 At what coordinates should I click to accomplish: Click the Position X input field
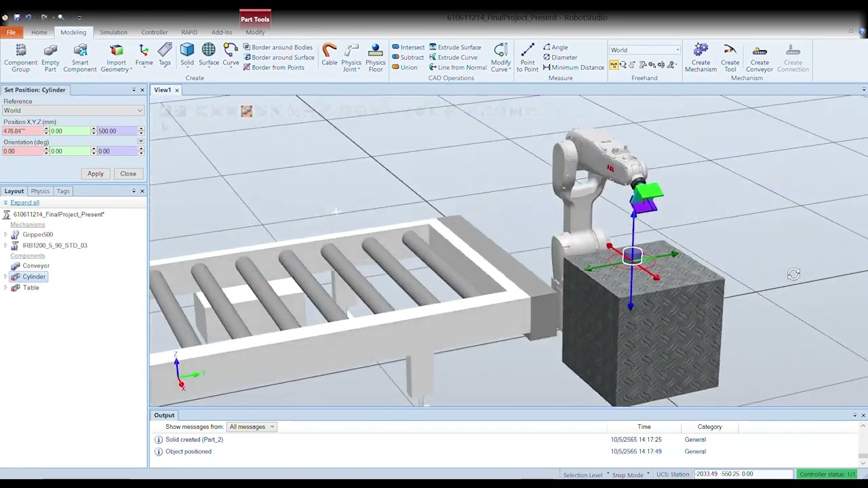[x=22, y=131]
